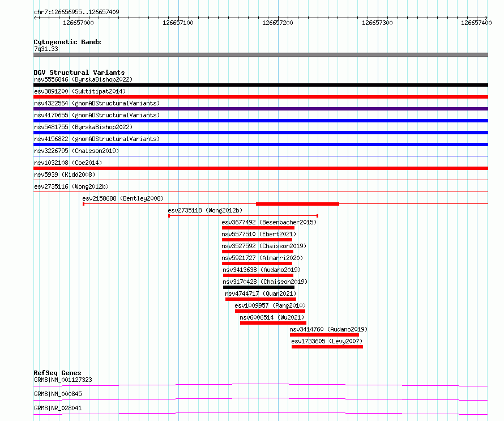Open nsv5481755 (ByrskaBishop2022) label

(83, 127)
